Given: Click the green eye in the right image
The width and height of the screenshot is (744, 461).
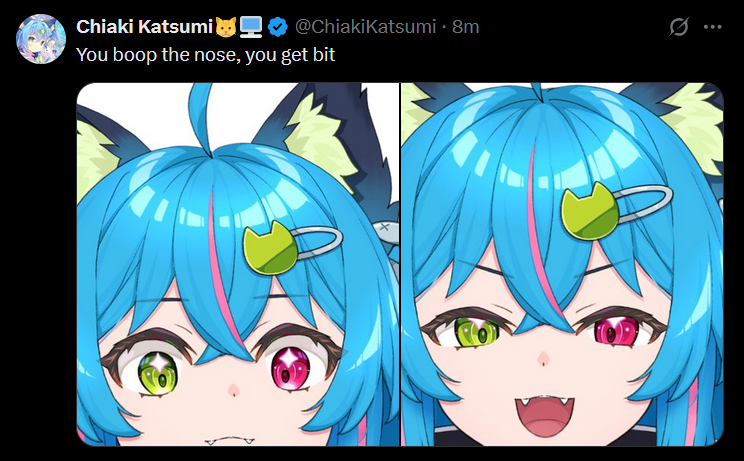Looking at the screenshot, I should [476, 331].
